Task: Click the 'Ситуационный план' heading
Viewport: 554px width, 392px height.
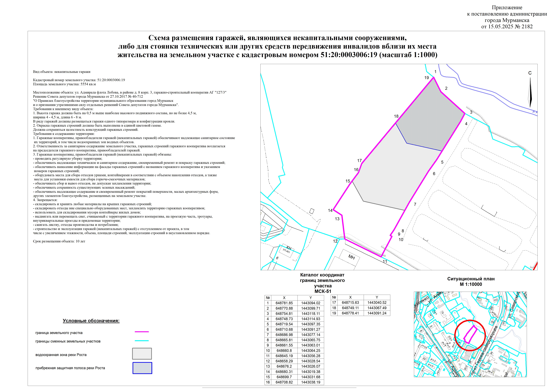Action: 471,279
